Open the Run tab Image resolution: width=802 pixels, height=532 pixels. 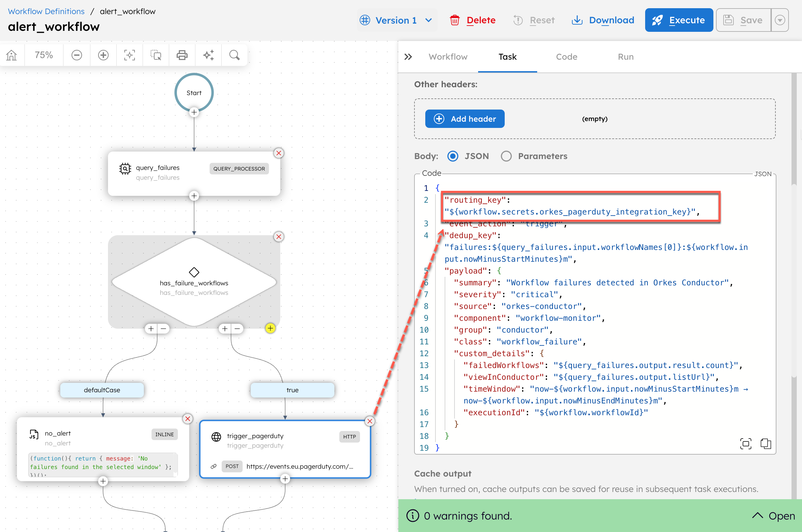tap(625, 57)
